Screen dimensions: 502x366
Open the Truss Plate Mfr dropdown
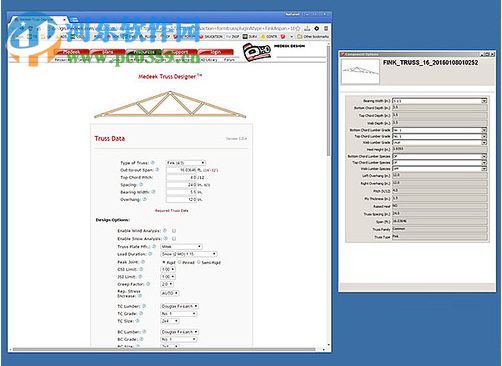pos(182,247)
